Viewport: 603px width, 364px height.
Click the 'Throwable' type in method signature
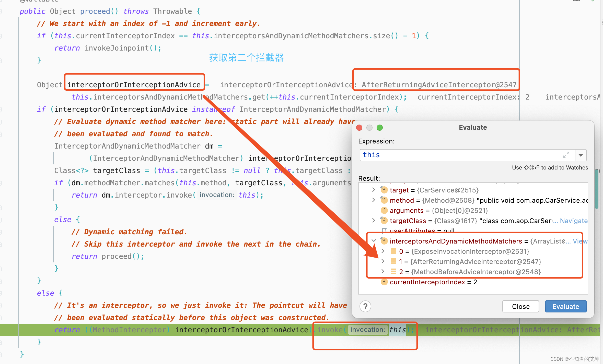(172, 11)
